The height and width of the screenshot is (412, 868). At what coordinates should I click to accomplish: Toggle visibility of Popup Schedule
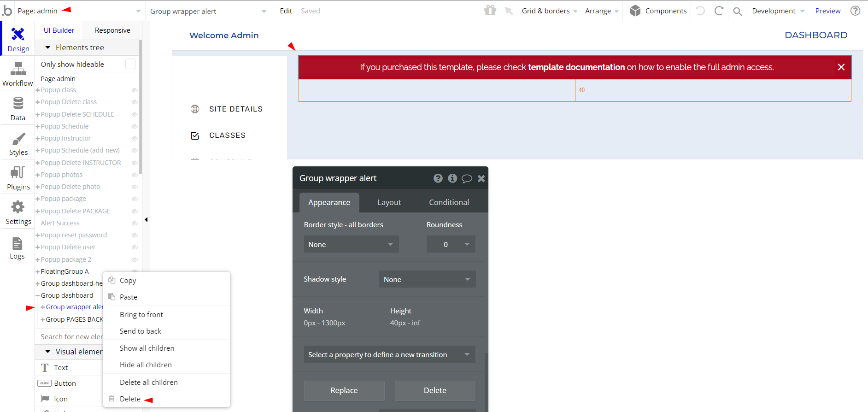coord(135,126)
